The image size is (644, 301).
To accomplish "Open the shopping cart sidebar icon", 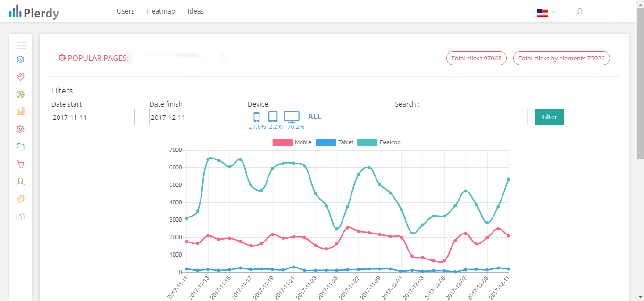I will tap(20, 164).
